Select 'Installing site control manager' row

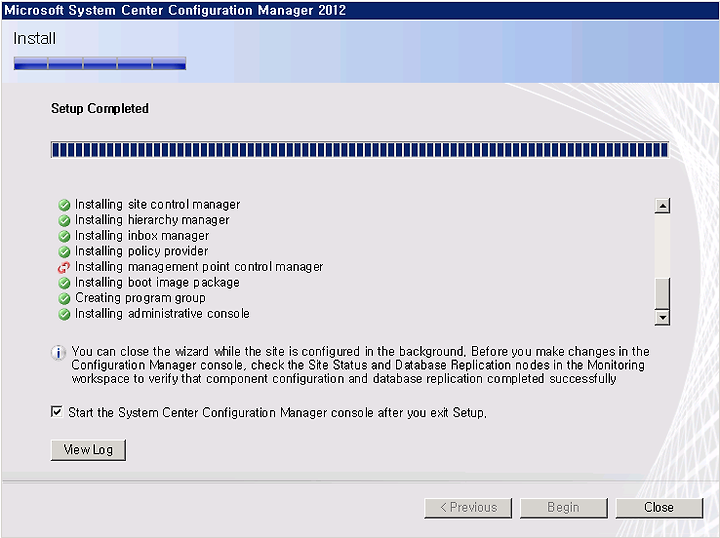(149, 205)
